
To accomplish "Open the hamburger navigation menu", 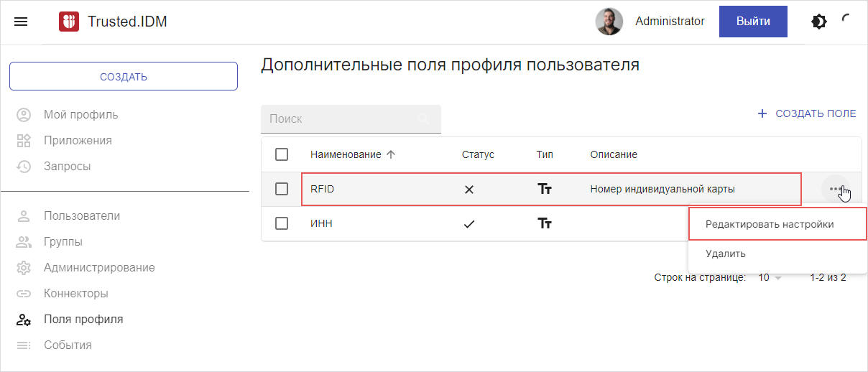I will click(x=22, y=22).
